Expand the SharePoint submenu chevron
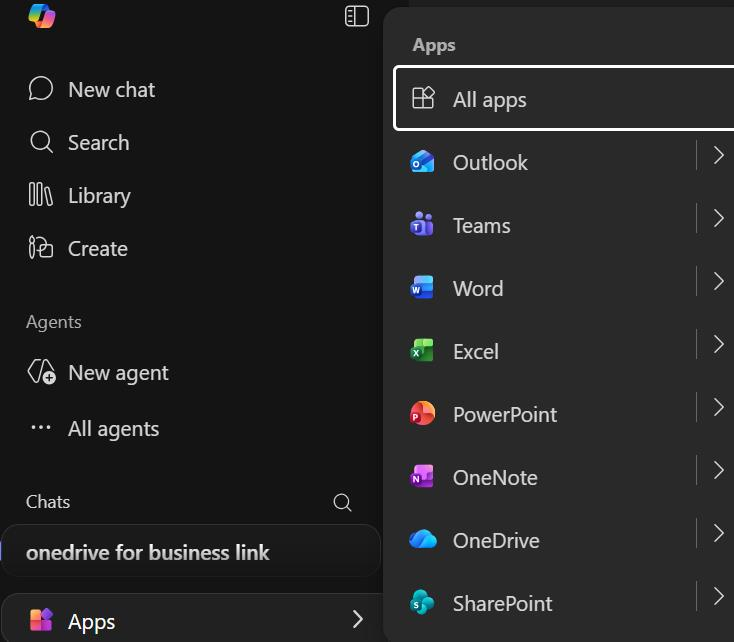 [x=719, y=596]
